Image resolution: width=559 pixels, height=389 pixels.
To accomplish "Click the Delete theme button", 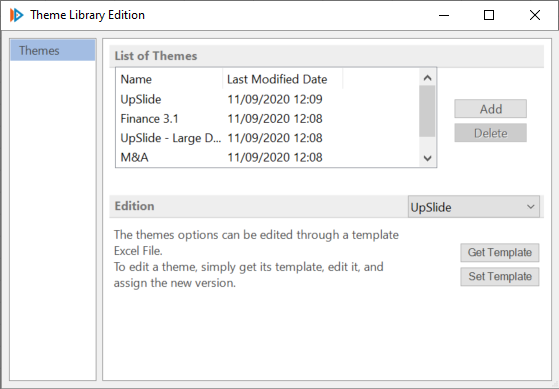I will pos(490,133).
